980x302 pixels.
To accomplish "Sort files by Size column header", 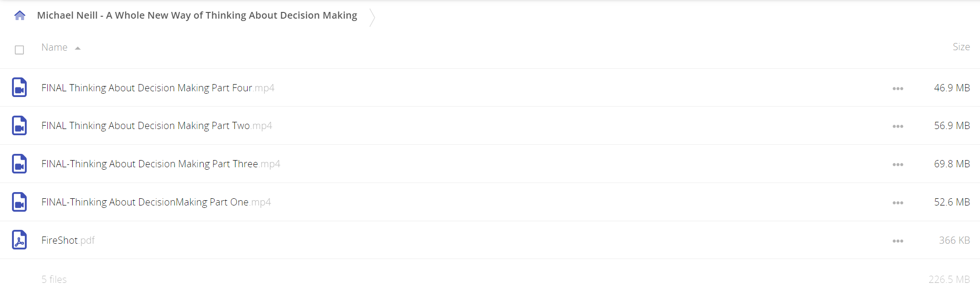I will point(961,47).
